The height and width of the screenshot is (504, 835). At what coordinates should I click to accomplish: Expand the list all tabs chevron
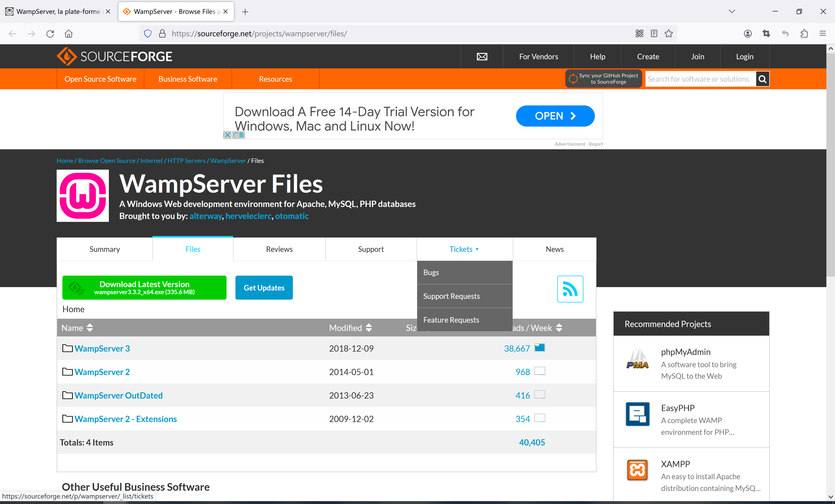pos(732,11)
